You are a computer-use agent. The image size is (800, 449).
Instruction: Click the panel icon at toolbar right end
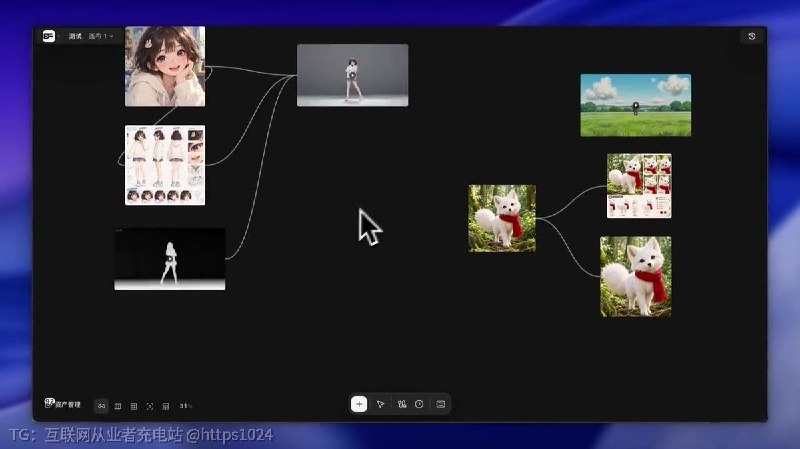(441, 404)
